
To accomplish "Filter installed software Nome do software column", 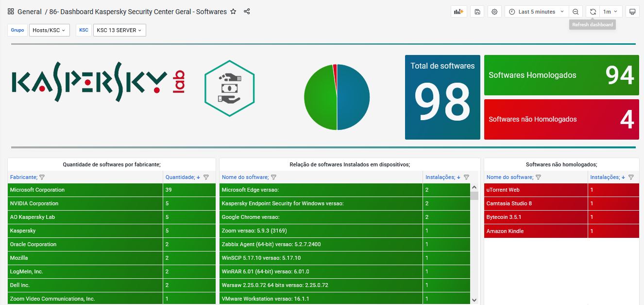I will tap(273, 177).
